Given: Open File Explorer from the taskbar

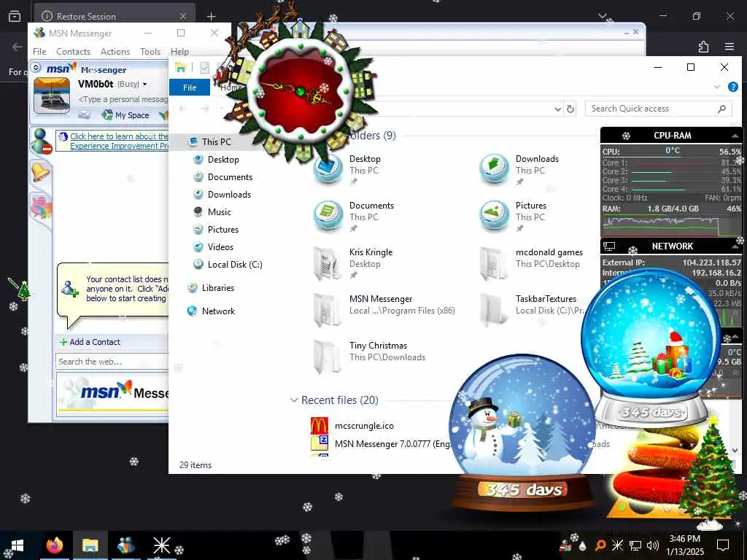Looking at the screenshot, I should [90, 545].
